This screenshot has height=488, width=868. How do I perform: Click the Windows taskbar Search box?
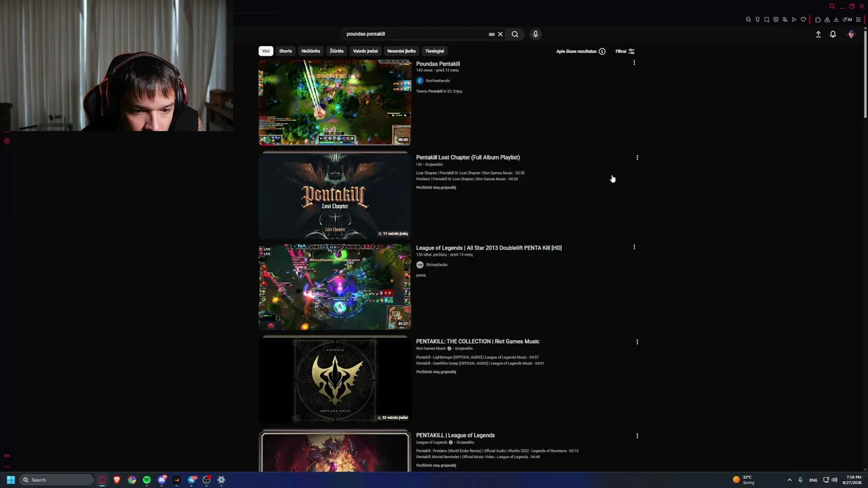tap(57, 480)
